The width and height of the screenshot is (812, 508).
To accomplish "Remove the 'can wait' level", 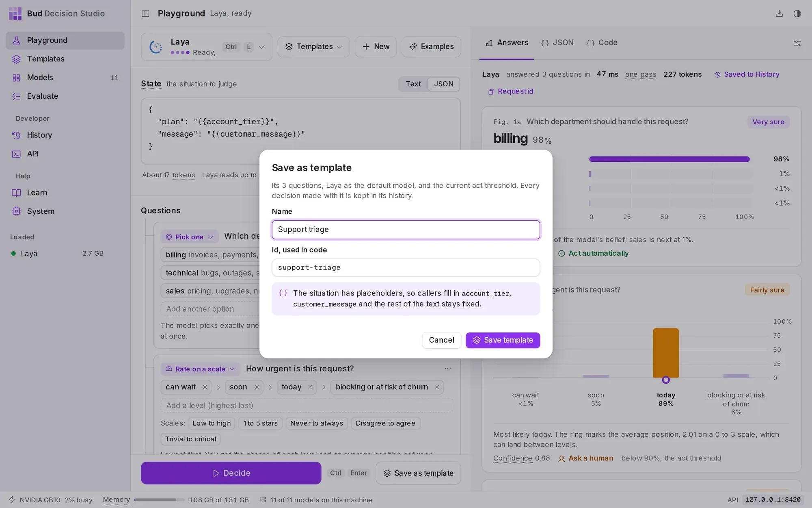I will click(205, 387).
